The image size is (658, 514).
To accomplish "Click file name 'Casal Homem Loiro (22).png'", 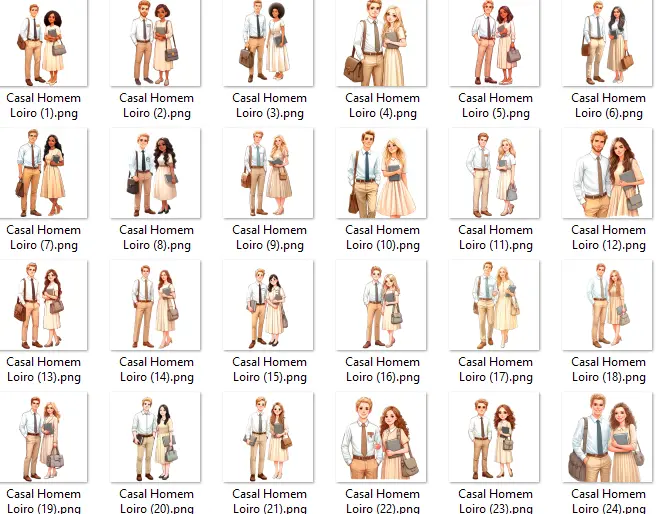I will 382,501.
